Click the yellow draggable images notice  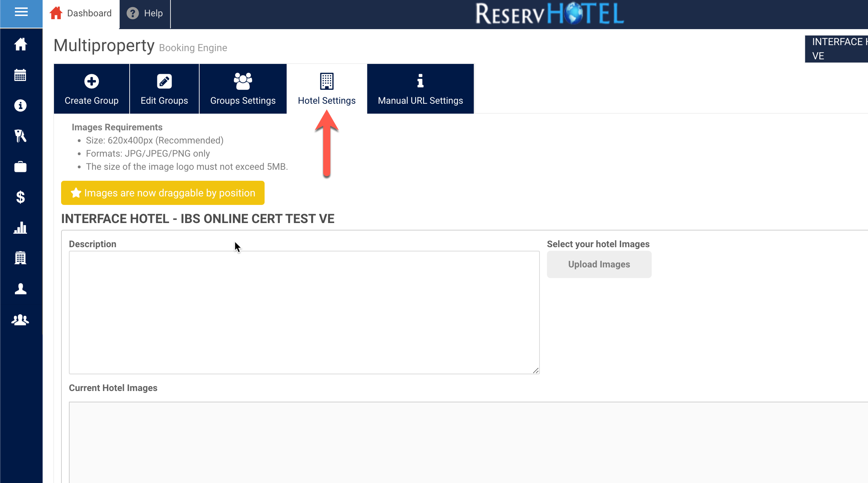pyautogui.click(x=163, y=193)
